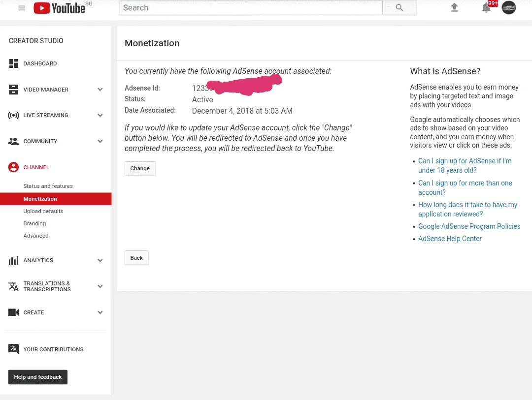
Task: Expand the Community section chevron
Action: 100,141
